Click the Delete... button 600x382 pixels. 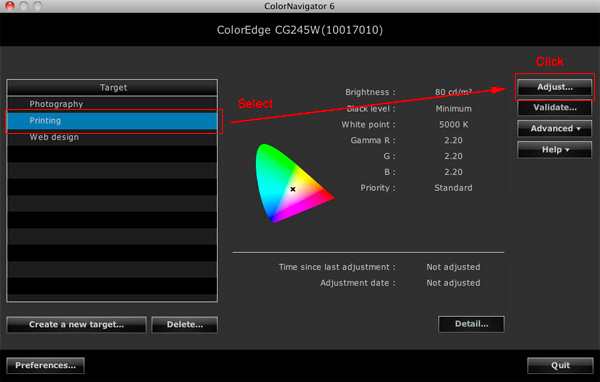[184, 325]
